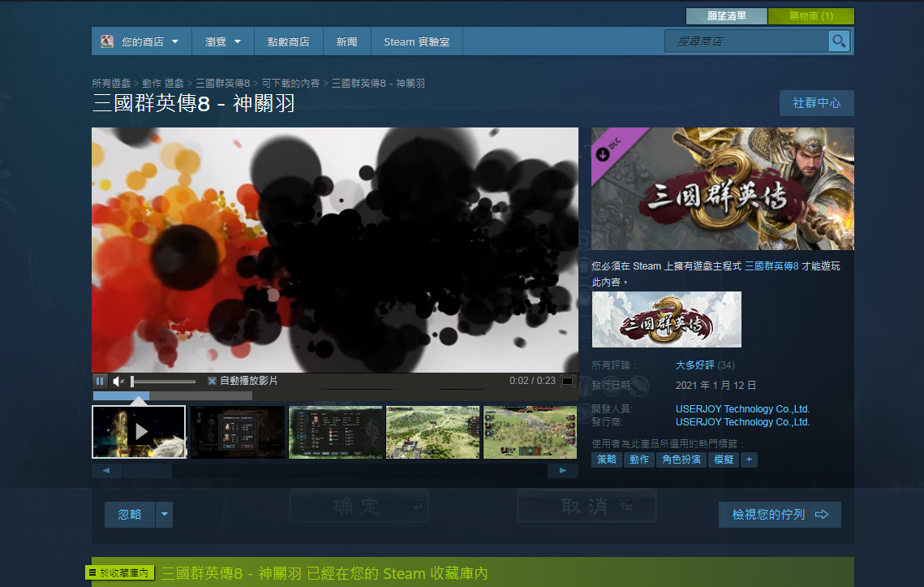924x587 pixels.
Task: Select the second screenshot thumbnail
Action: click(x=238, y=432)
